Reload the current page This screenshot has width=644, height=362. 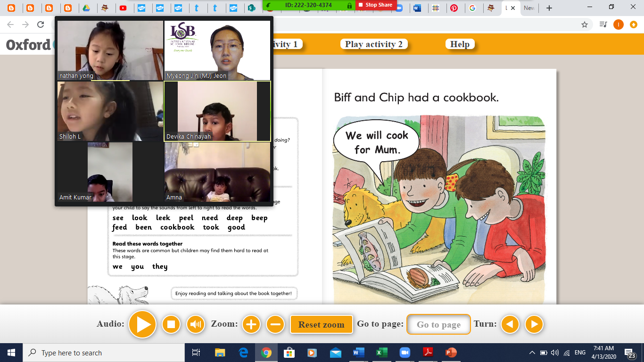click(41, 25)
